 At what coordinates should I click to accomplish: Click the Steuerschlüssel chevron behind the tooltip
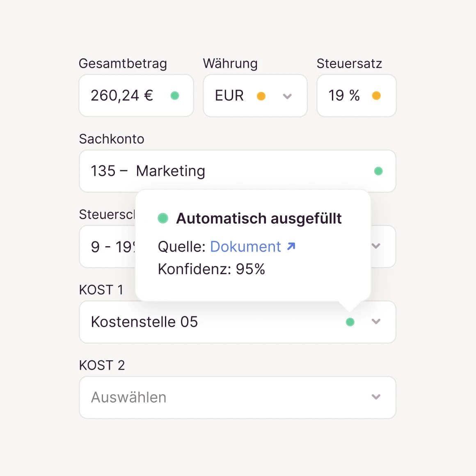pyautogui.click(x=375, y=246)
